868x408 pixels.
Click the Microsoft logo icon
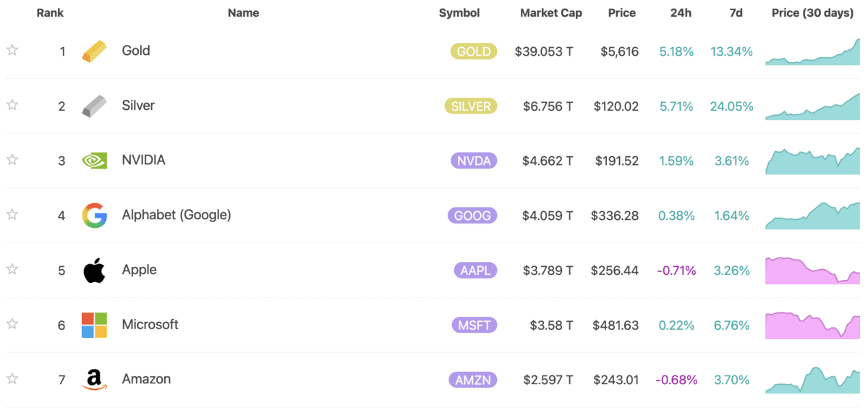(x=94, y=326)
